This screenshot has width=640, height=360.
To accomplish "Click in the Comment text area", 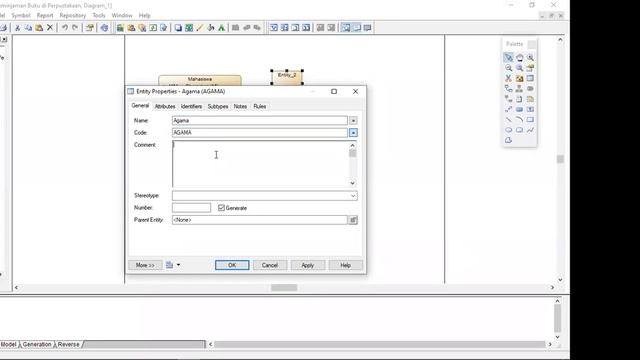I will 260,164.
